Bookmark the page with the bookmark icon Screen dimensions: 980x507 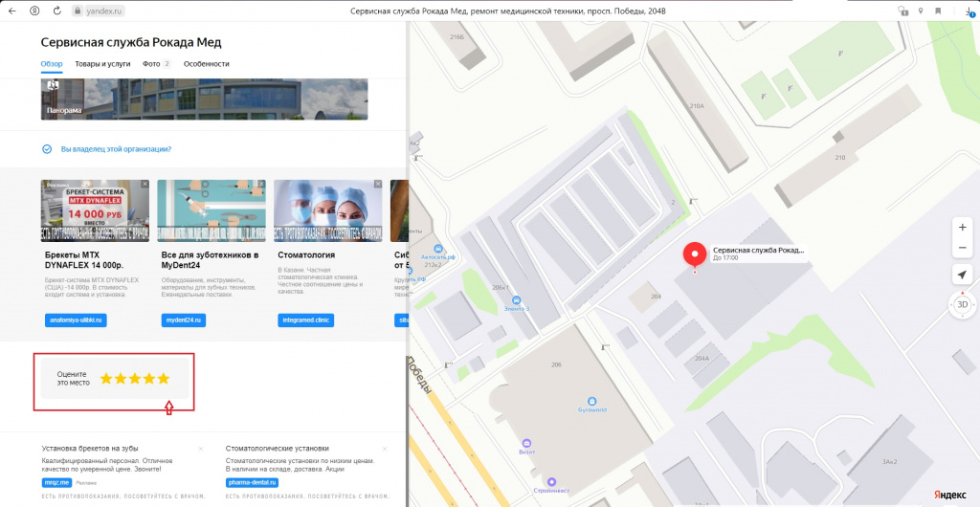click(938, 11)
